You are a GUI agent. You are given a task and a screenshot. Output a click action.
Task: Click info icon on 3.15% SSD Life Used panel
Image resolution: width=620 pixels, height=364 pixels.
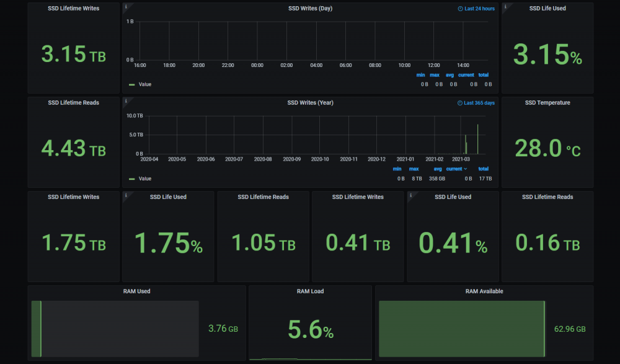point(505,6)
